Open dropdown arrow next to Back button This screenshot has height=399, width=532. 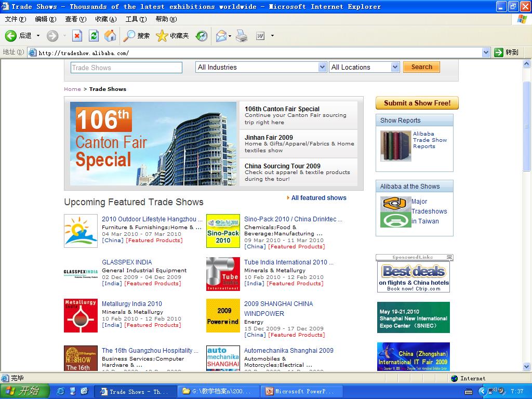38,36
